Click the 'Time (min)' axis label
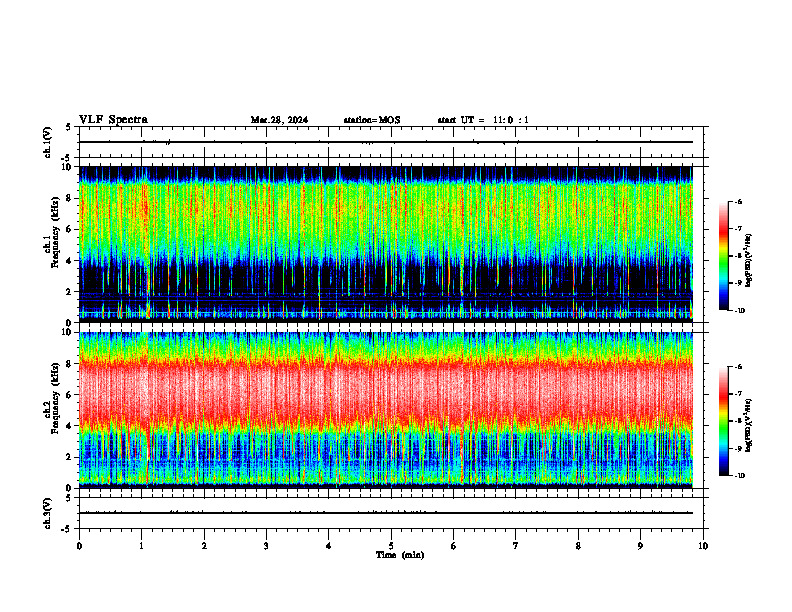Viewport: 792px width, 612px height. coord(400,555)
